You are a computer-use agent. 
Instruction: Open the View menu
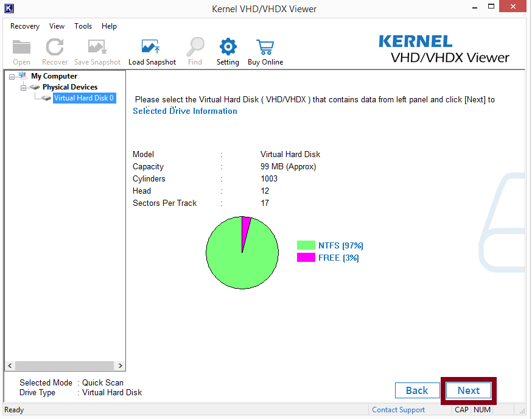click(x=57, y=26)
